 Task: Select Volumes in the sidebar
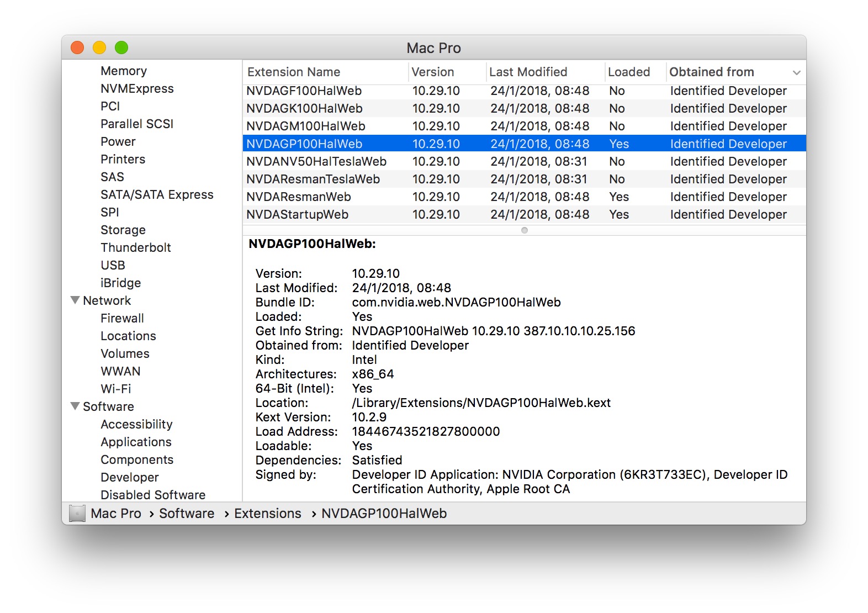125,353
